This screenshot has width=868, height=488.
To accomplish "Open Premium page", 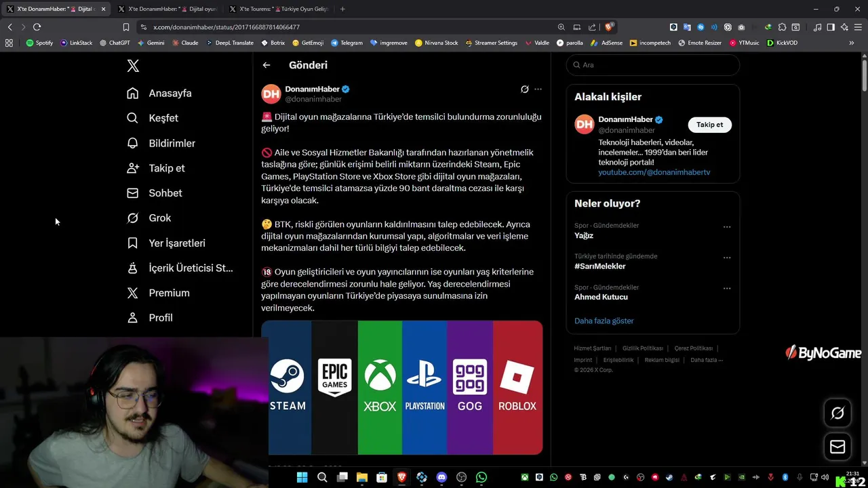I will pyautogui.click(x=158, y=293).
